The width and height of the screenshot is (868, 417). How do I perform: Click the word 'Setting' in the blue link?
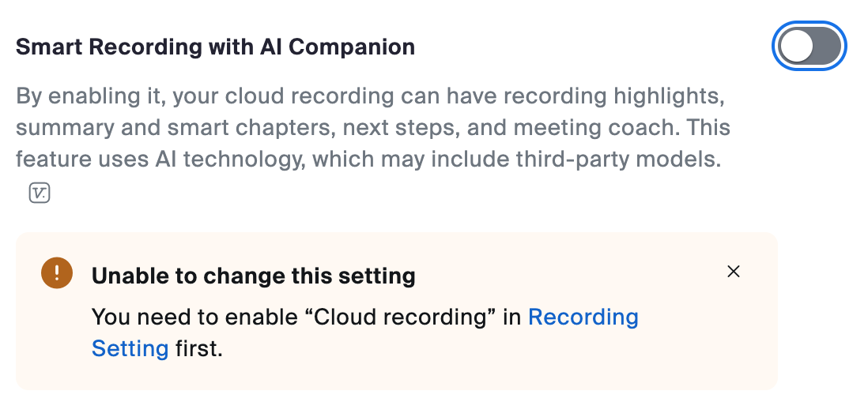point(130,349)
